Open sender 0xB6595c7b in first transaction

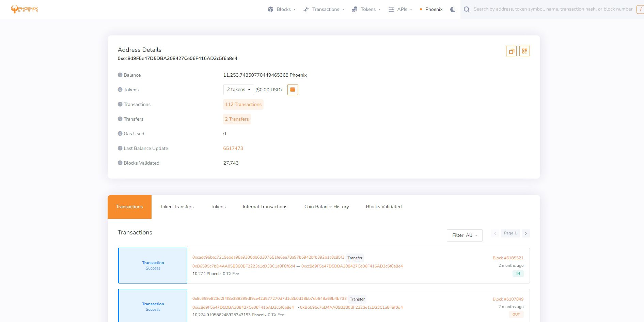point(244,266)
